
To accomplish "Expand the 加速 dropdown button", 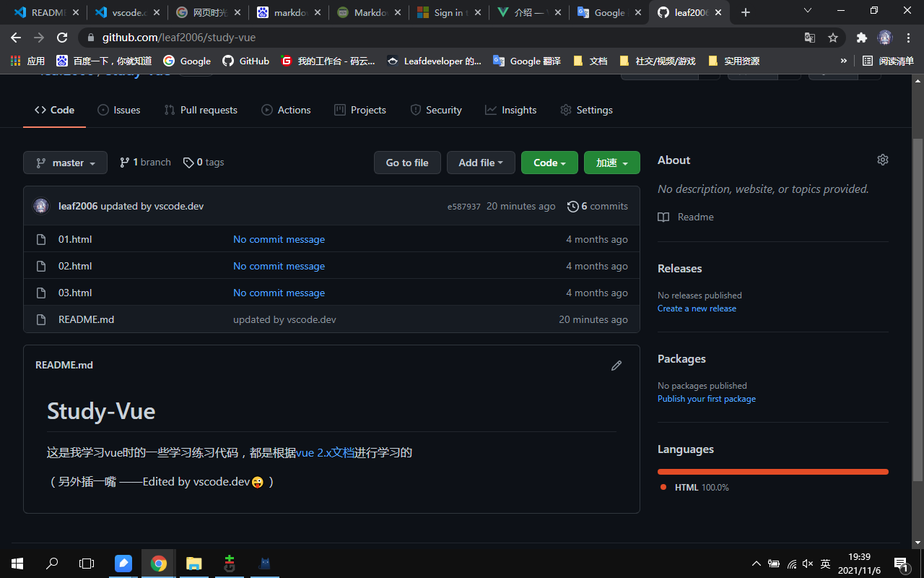I will coord(611,163).
